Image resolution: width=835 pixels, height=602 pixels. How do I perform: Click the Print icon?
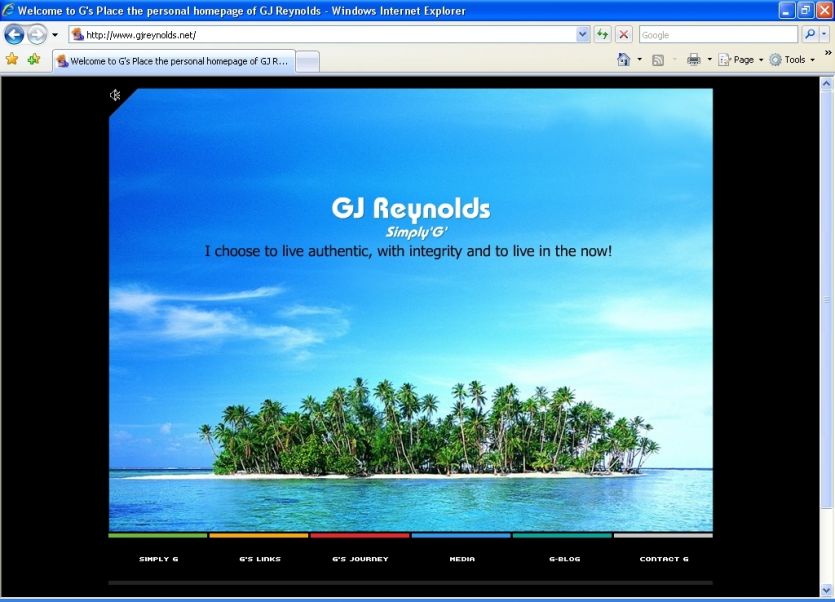[x=693, y=60]
